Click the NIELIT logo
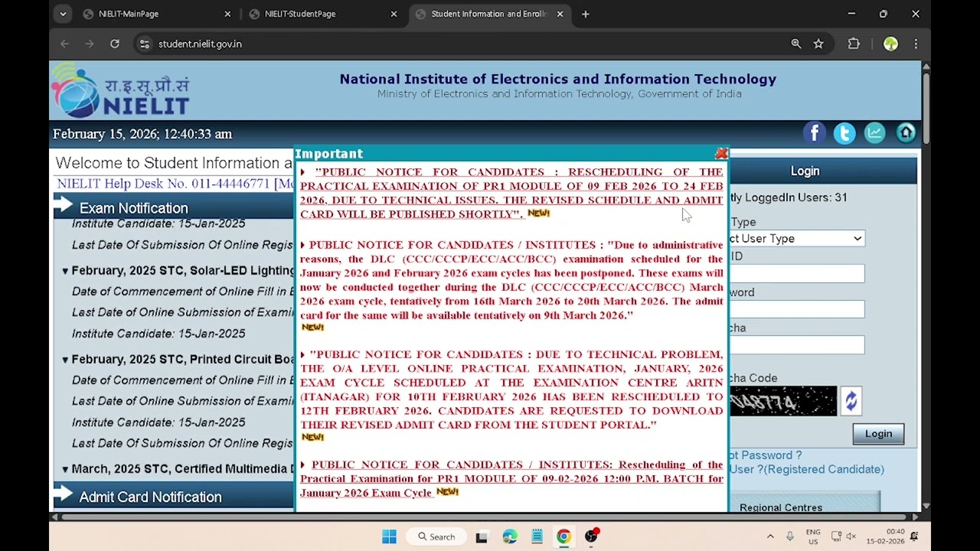The height and width of the screenshot is (551, 980). pyautogui.click(x=121, y=90)
